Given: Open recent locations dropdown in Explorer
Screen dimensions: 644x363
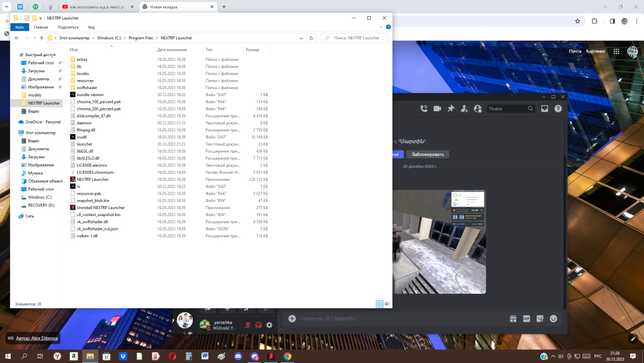Looking at the screenshot, I should [35, 38].
